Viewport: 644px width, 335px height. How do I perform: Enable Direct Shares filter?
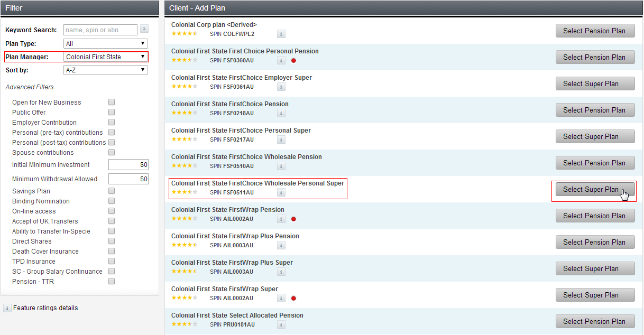tap(112, 241)
